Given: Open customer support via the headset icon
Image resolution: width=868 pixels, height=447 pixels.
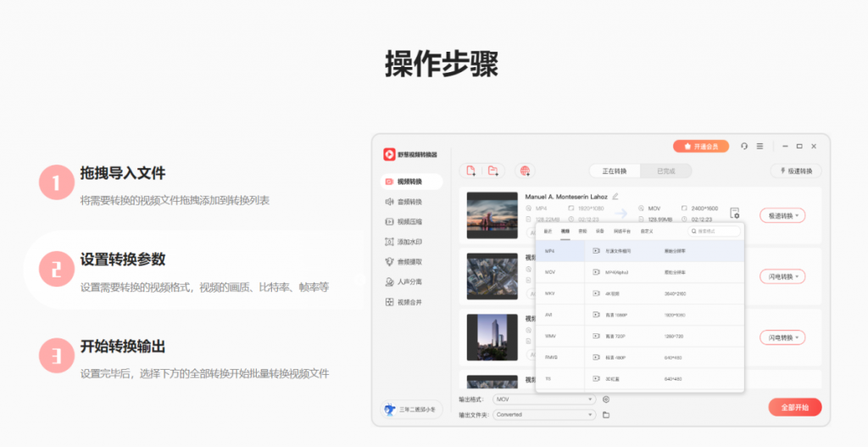Looking at the screenshot, I should (744, 146).
